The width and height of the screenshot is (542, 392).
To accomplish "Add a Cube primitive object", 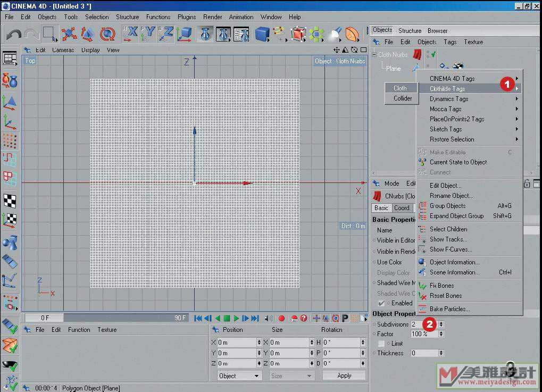I will tap(262, 34).
